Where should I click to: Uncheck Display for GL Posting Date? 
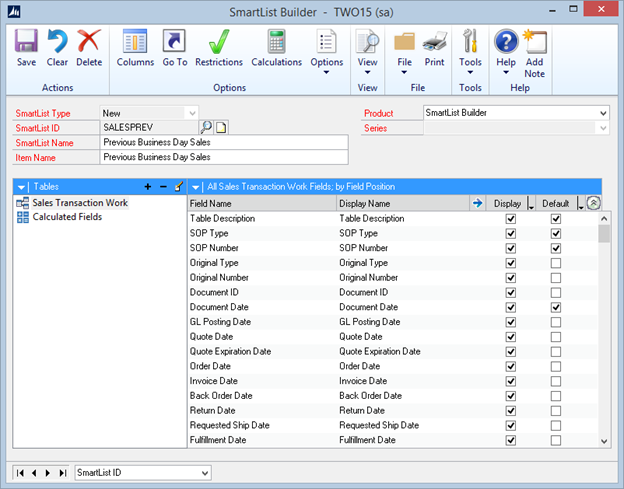511,322
